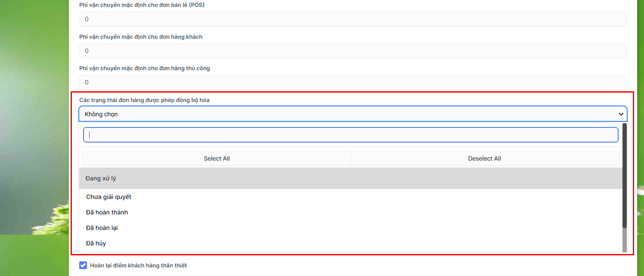This screenshot has width=644, height=276.
Task: Select the 'Đã hoàn lại' status option
Action: pyautogui.click(x=102, y=228)
